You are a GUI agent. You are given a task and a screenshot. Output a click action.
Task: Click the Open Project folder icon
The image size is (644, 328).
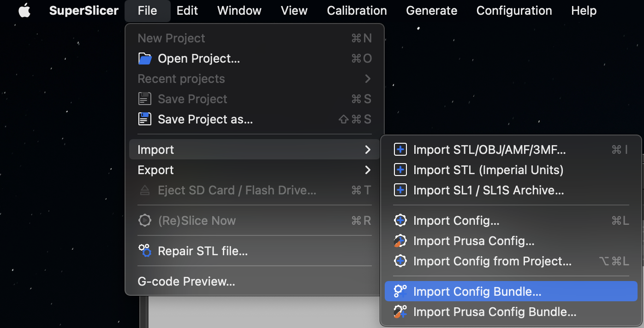(144, 58)
